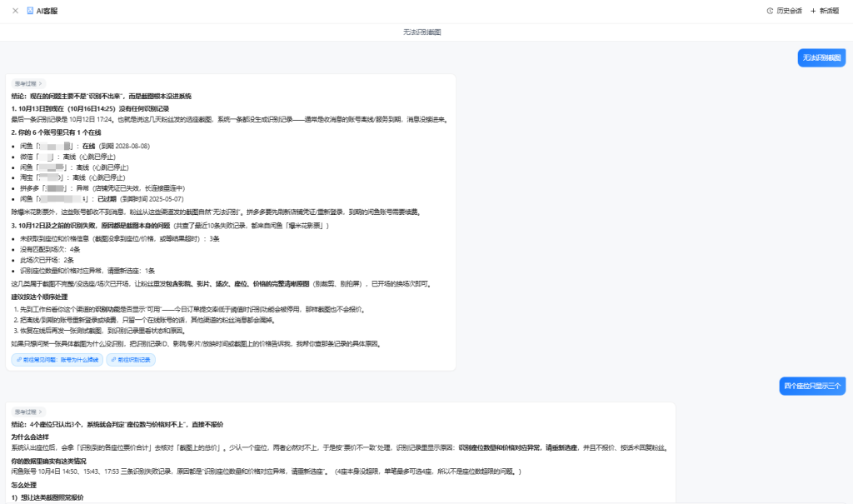This screenshot has height=504, width=853.
Task: Click the blue 无法识别截图 message bubble
Action: pos(821,57)
